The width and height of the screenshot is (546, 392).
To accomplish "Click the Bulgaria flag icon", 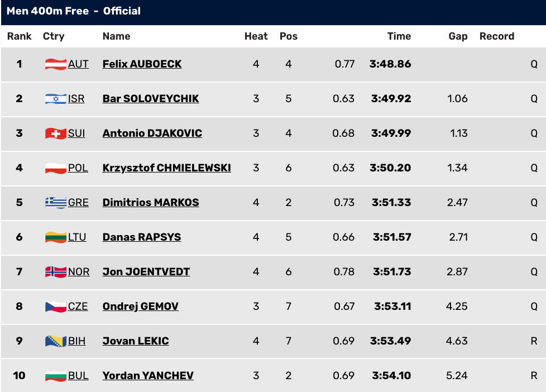I will click(56, 376).
